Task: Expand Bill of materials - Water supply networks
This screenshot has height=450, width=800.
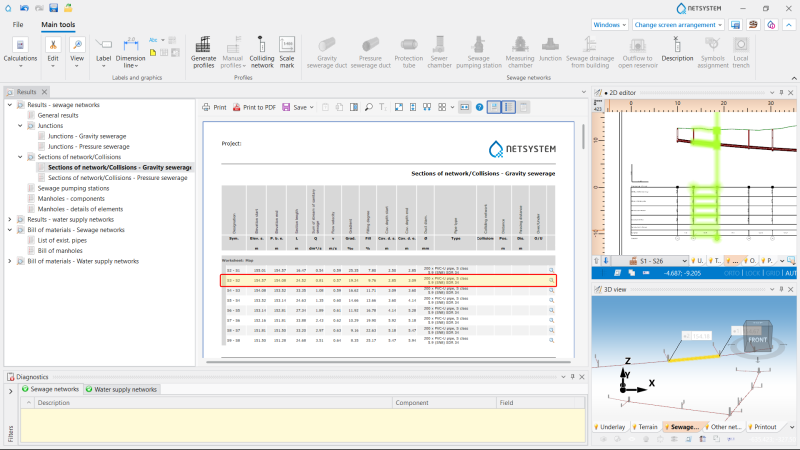Action: point(10,261)
